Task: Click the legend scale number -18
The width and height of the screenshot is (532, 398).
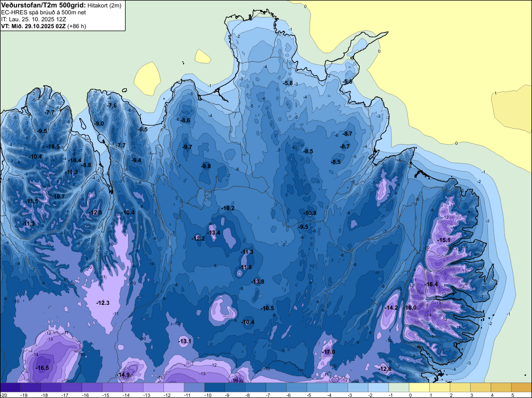Action: 44,395
